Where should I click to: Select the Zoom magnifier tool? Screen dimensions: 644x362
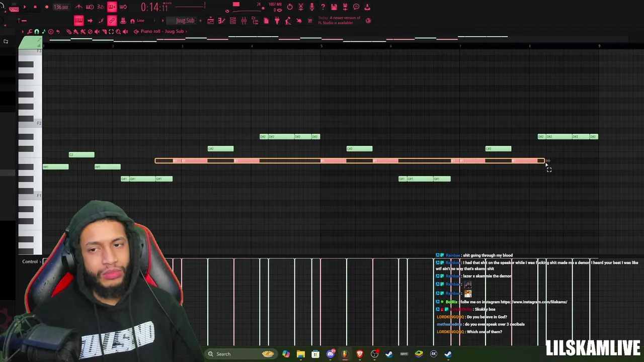point(118,32)
